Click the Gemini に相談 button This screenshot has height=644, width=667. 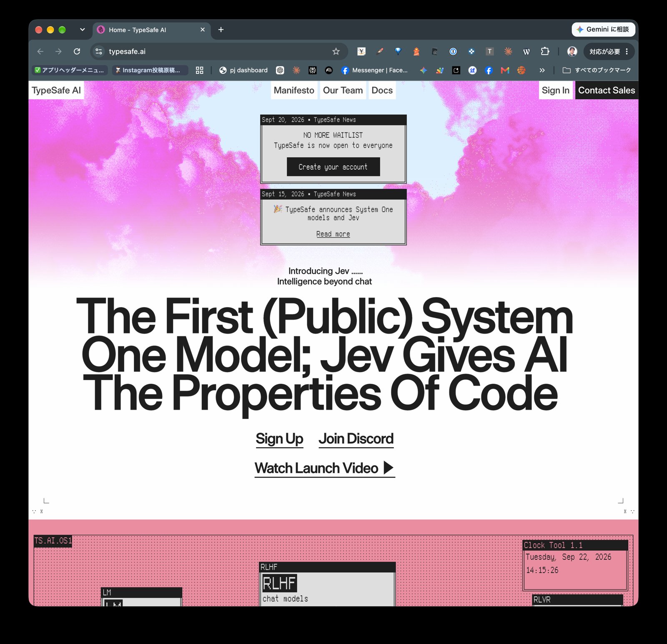coord(603,29)
